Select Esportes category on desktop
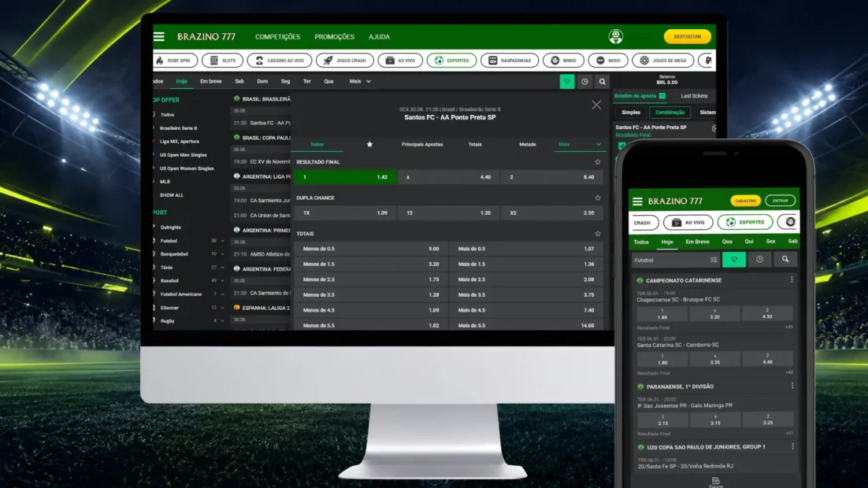 coord(451,61)
